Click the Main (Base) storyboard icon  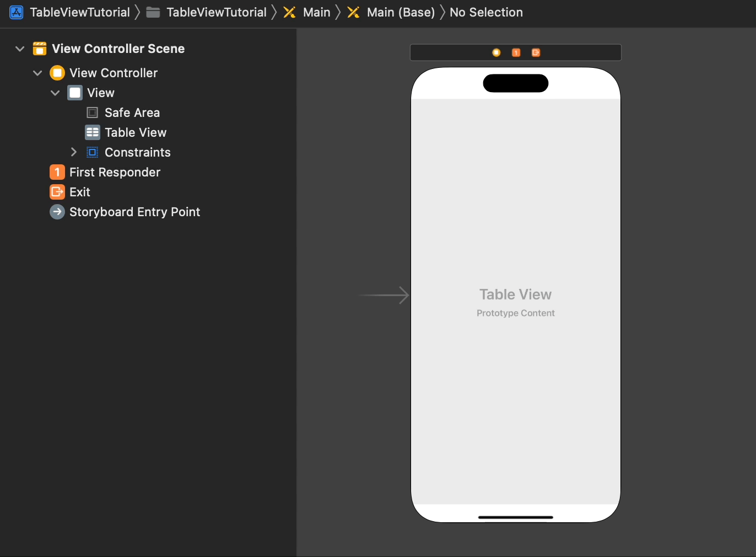(353, 12)
